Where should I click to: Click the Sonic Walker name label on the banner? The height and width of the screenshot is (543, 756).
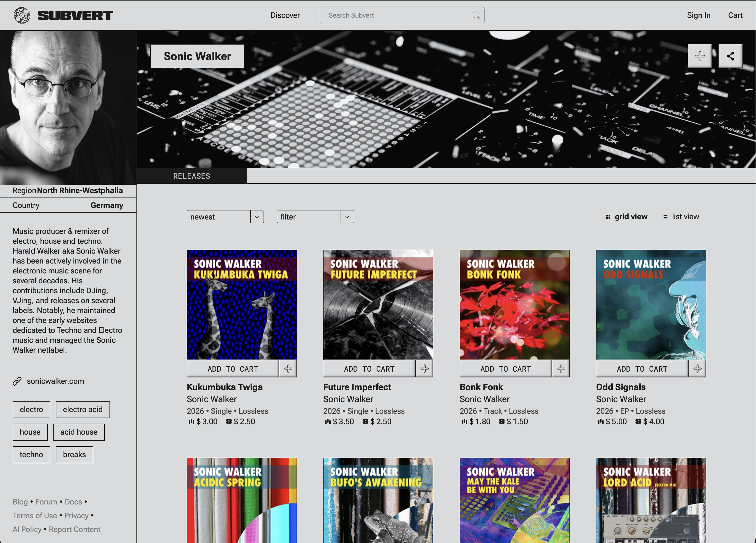click(x=197, y=56)
